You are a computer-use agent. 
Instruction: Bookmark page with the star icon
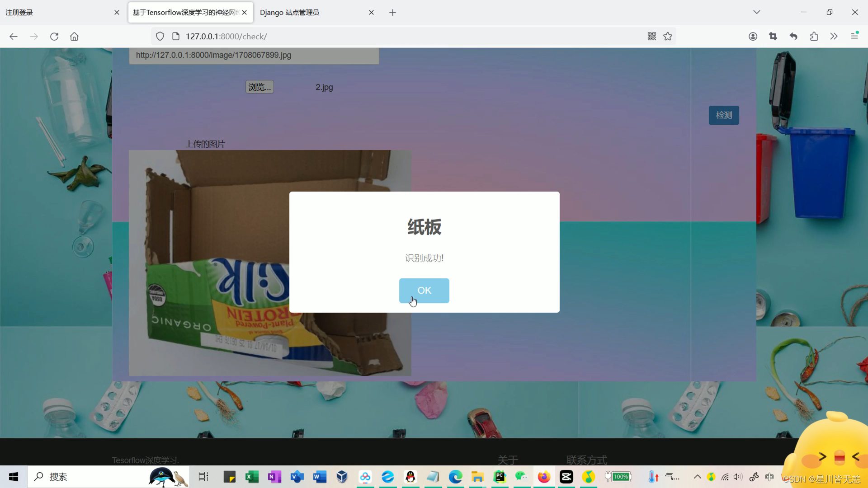[668, 37]
